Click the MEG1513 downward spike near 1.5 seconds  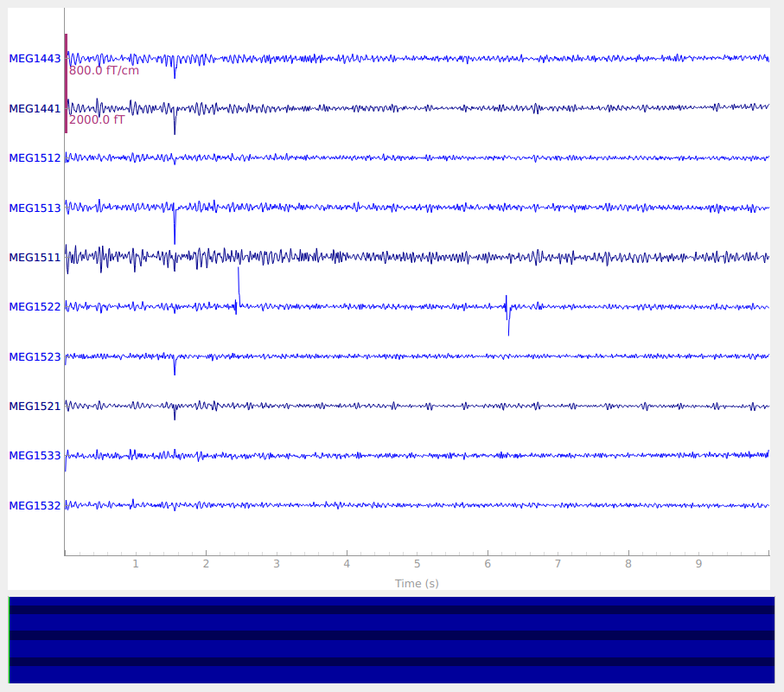pyautogui.click(x=175, y=234)
